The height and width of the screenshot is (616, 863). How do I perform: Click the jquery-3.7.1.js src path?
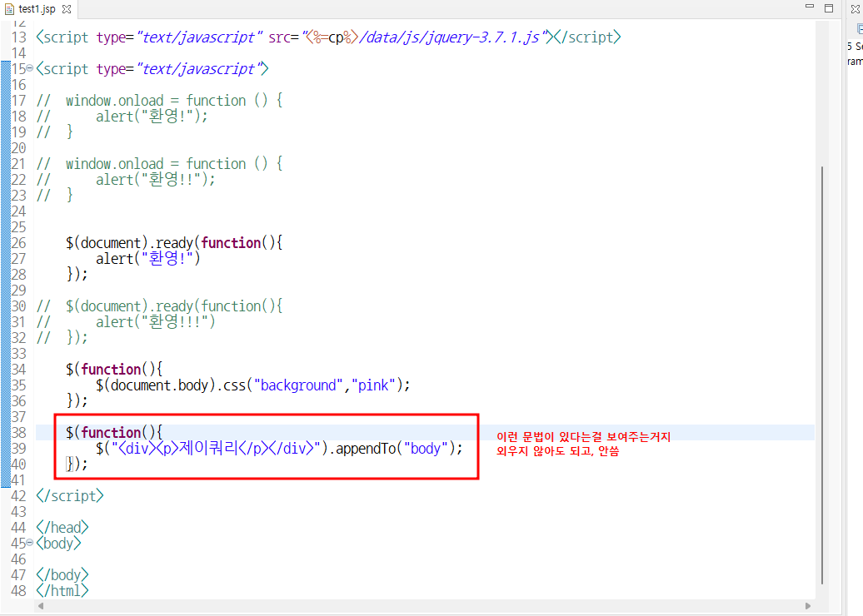(x=450, y=37)
